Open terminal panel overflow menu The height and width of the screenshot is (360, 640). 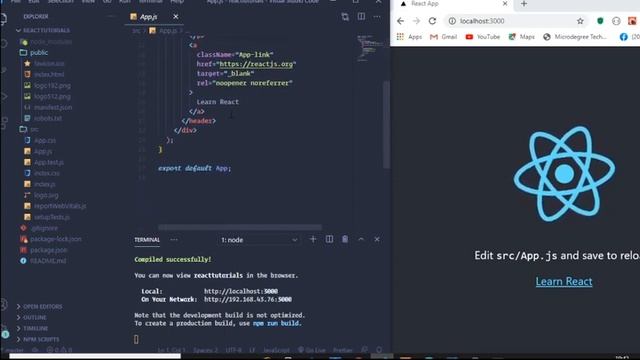174,240
